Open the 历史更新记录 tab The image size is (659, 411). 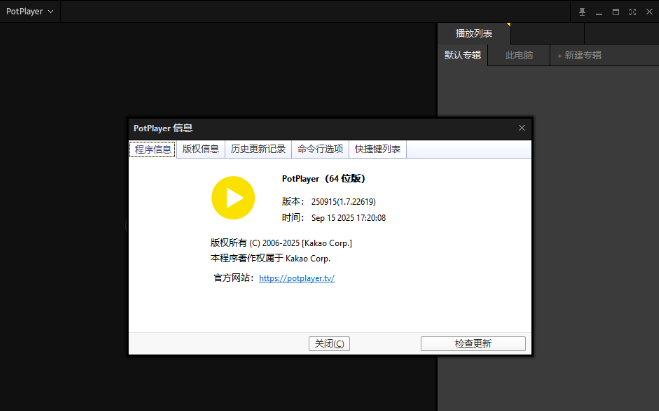tap(258, 149)
